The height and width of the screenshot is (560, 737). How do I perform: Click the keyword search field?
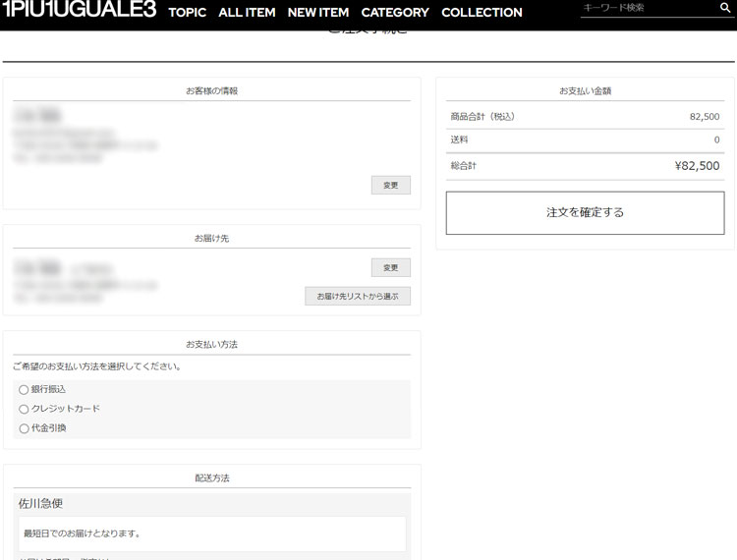[x=647, y=8]
